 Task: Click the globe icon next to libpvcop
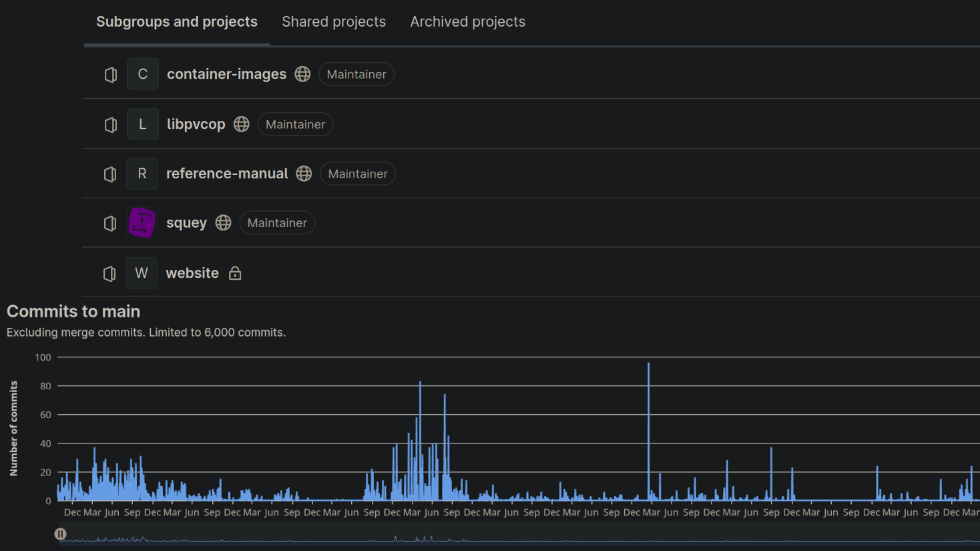tap(242, 124)
